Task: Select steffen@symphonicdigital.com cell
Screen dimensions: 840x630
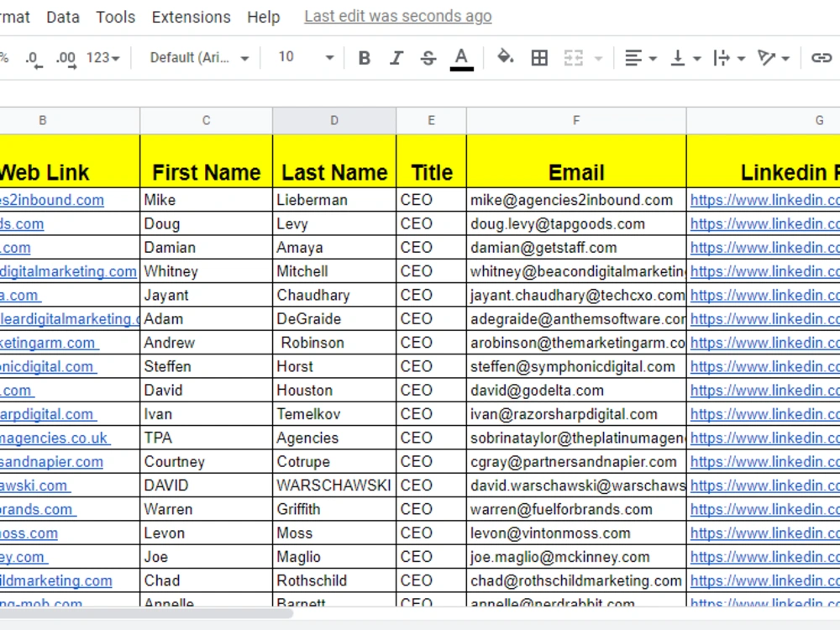Action: click(576, 367)
